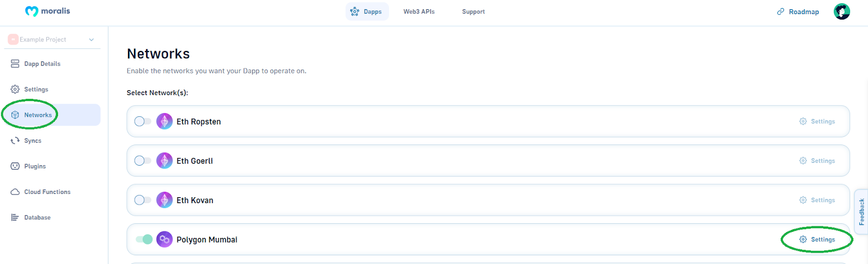Screen dimensions: 868x264
Task: Click the Eth Ropsten settings gear icon
Action: [x=803, y=121]
